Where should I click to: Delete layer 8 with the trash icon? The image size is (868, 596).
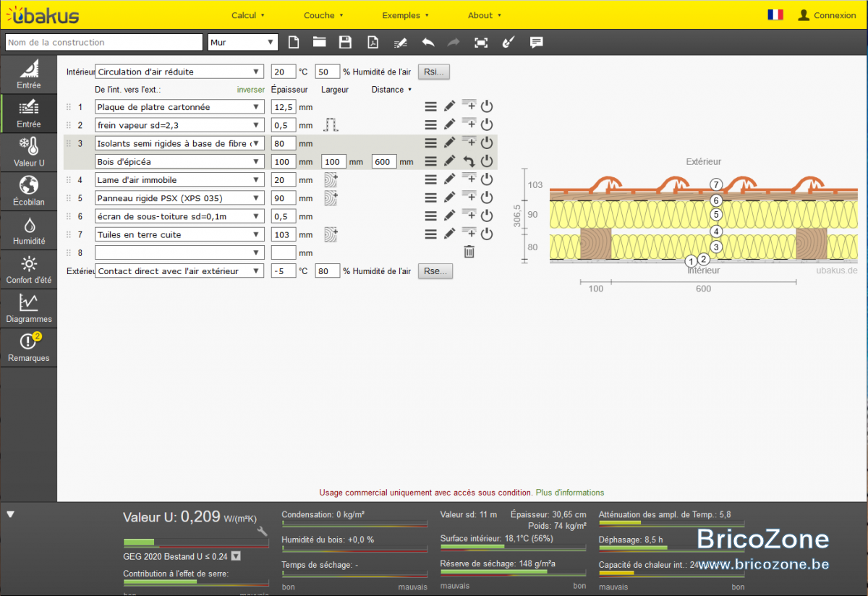(469, 252)
